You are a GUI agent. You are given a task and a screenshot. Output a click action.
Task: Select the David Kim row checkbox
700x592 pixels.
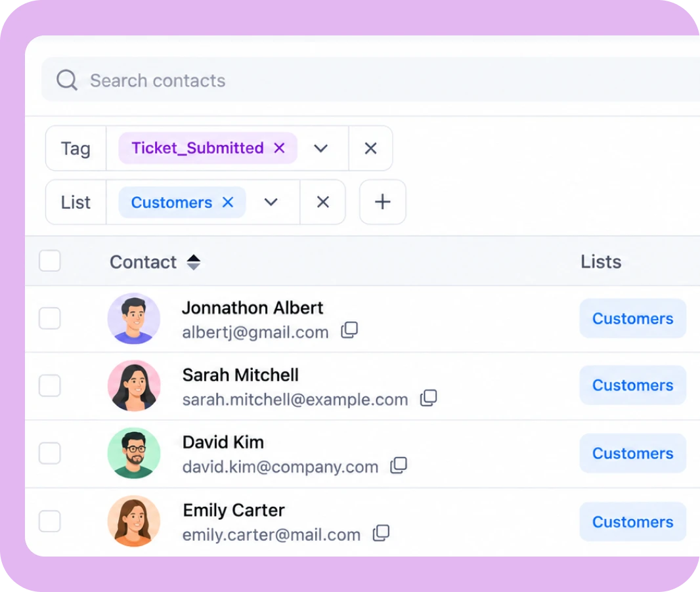coord(49,454)
